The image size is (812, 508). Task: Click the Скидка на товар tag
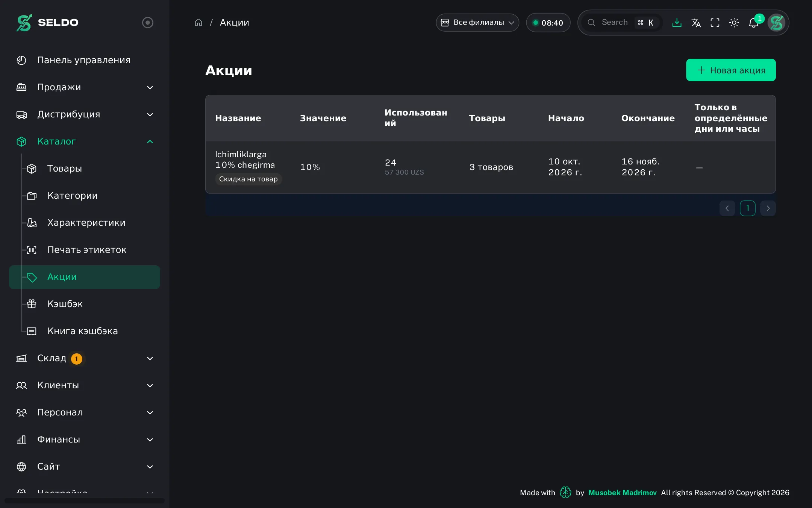click(248, 179)
